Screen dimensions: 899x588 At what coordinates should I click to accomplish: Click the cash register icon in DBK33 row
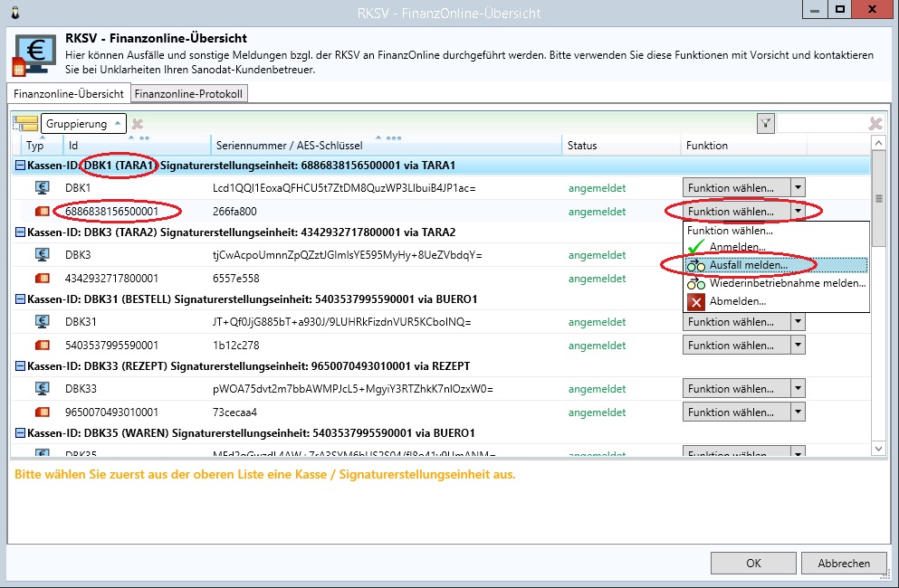(42, 389)
